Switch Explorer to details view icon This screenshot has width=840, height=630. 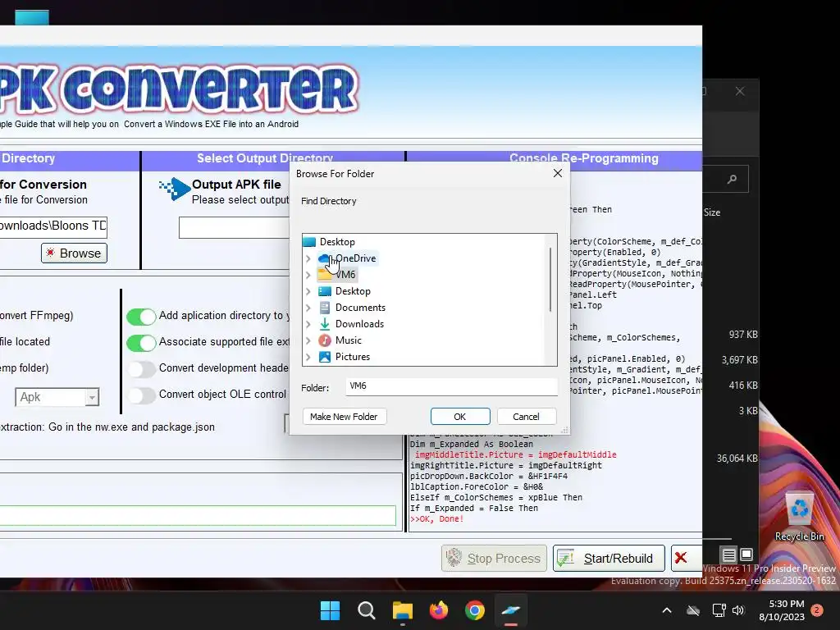[x=728, y=555]
